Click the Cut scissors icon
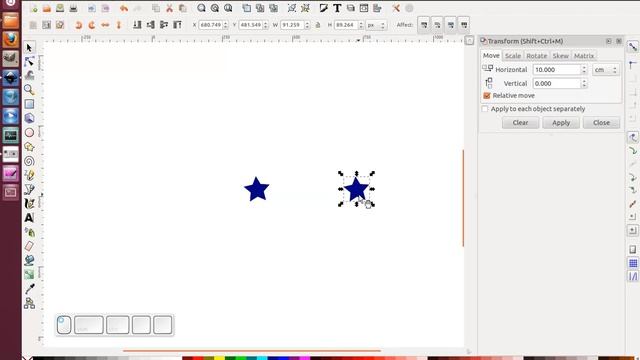Viewport: 640px width, 360px height. 169,8
